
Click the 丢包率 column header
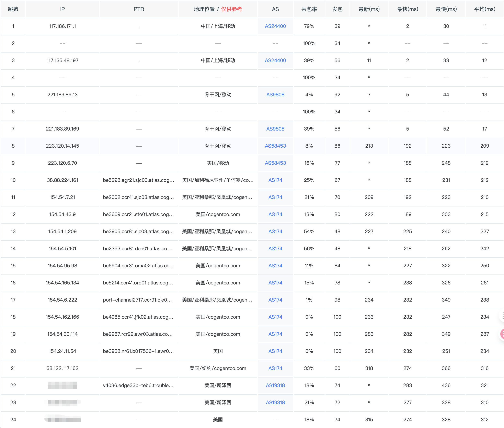point(309,9)
